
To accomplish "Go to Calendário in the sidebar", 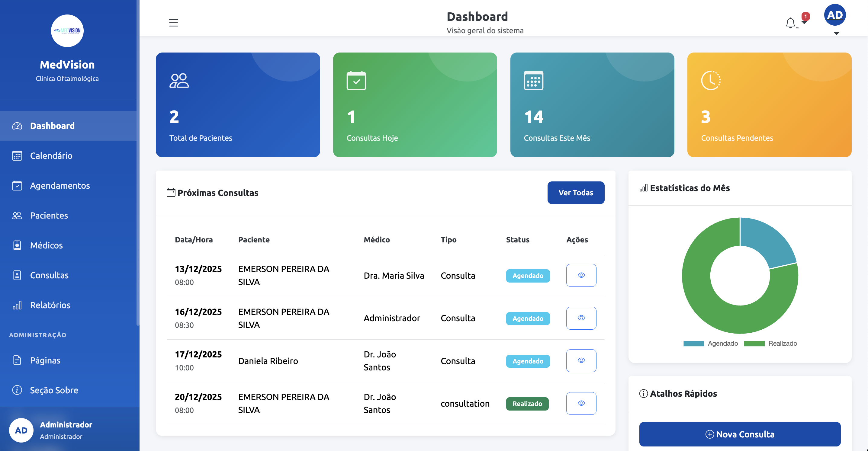I will pyautogui.click(x=51, y=155).
